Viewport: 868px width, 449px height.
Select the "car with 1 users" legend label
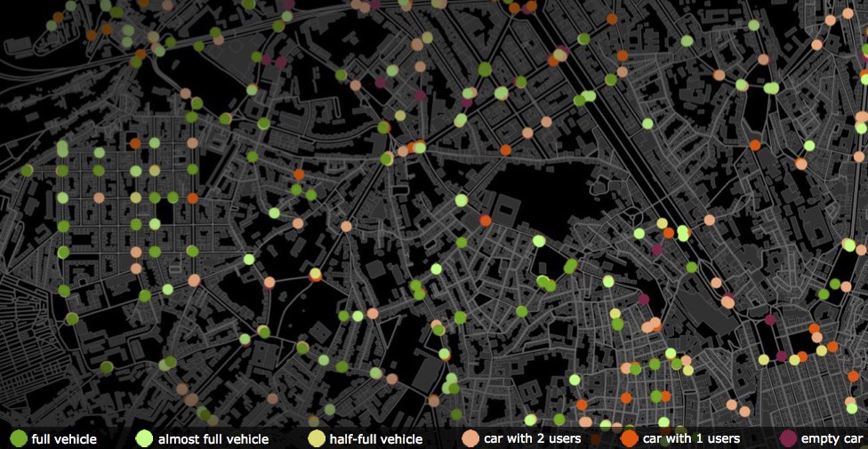click(691, 439)
